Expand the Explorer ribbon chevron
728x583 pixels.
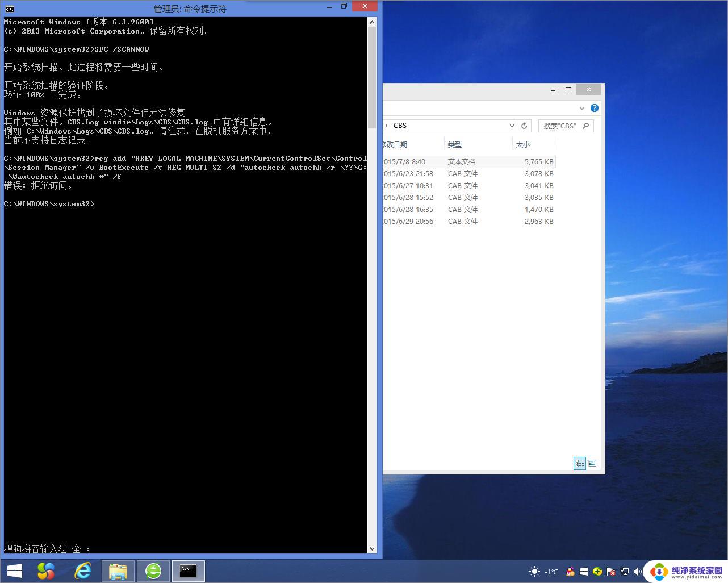click(582, 108)
